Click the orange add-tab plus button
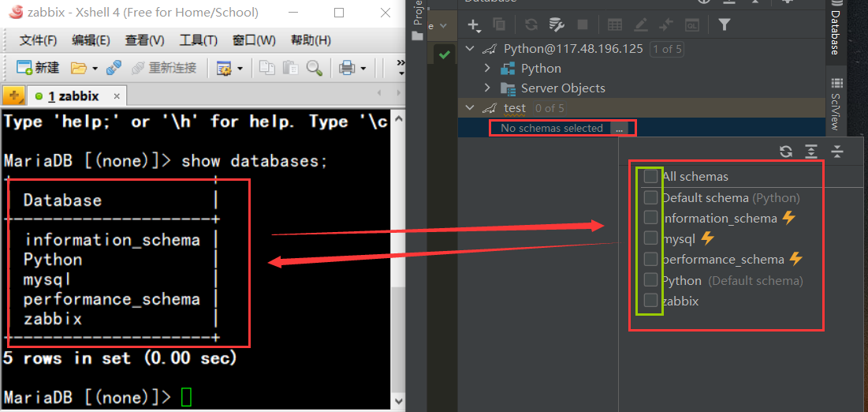Image resolution: width=868 pixels, height=412 pixels. coord(14,96)
